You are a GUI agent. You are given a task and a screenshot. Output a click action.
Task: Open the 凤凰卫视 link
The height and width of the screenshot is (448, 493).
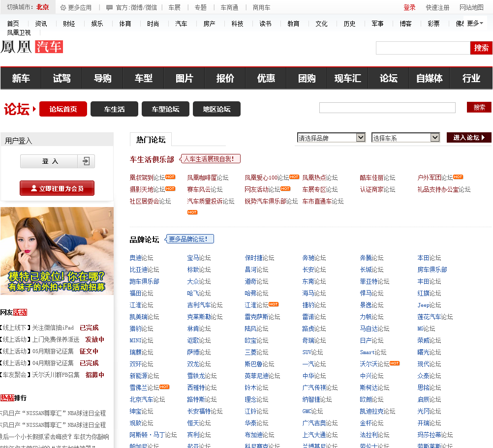click(x=19, y=32)
